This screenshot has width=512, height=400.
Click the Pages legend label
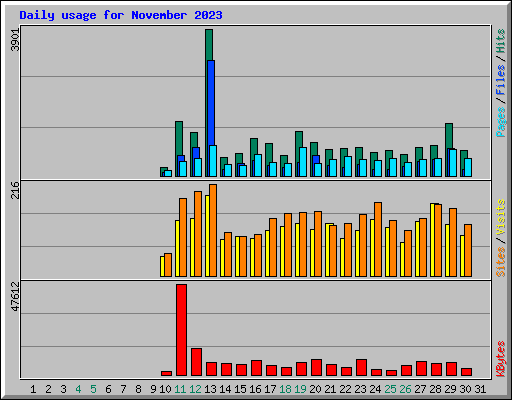point(500,122)
